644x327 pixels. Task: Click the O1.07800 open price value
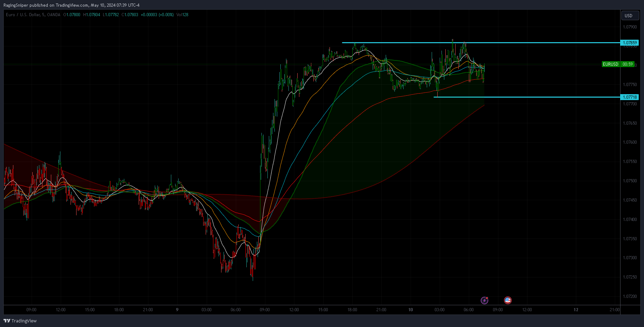tap(72, 15)
